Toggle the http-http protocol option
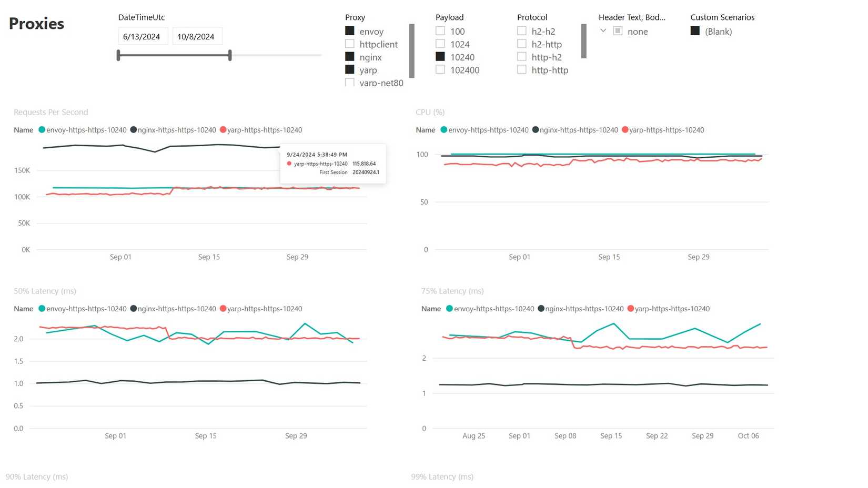The image size is (868, 488). (522, 69)
